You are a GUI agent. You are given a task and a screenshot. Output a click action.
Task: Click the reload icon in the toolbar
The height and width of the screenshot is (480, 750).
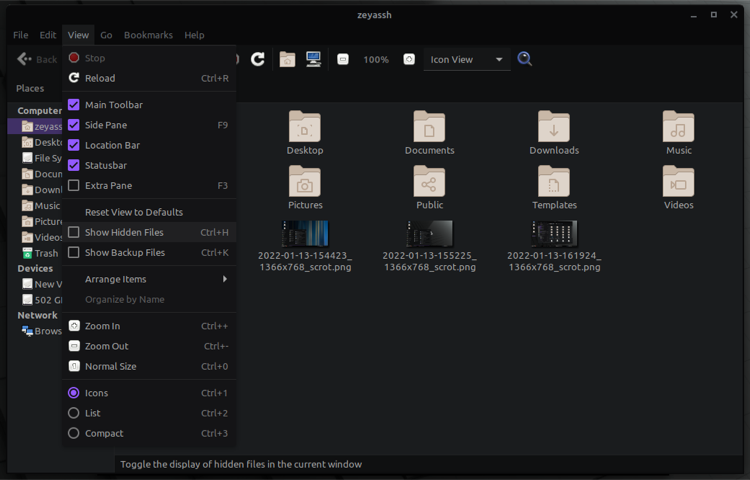(x=257, y=60)
